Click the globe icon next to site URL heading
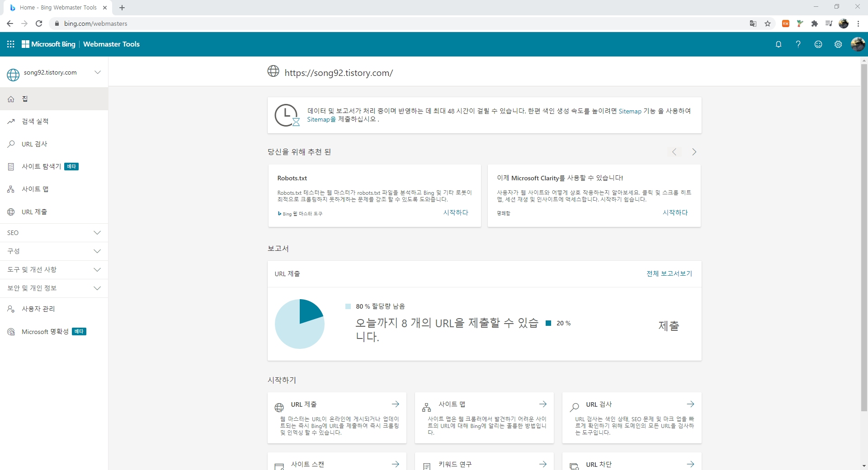Viewport: 868px width, 470px height. click(273, 71)
